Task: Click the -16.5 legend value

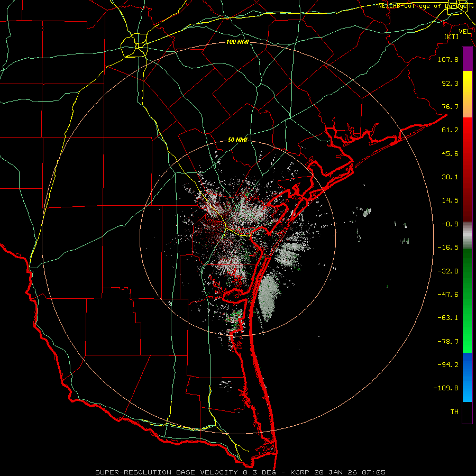Action: (448, 248)
